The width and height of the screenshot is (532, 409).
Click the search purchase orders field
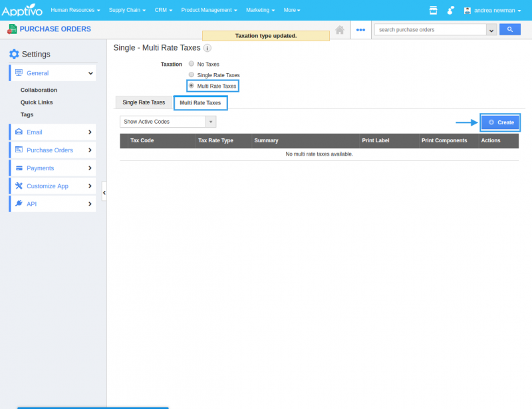(x=430, y=30)
